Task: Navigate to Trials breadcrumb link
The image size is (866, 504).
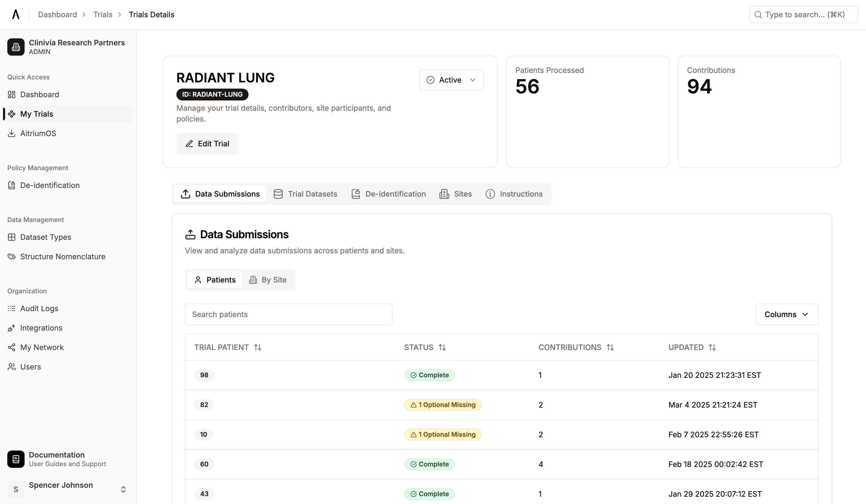Action: point(103,14)
